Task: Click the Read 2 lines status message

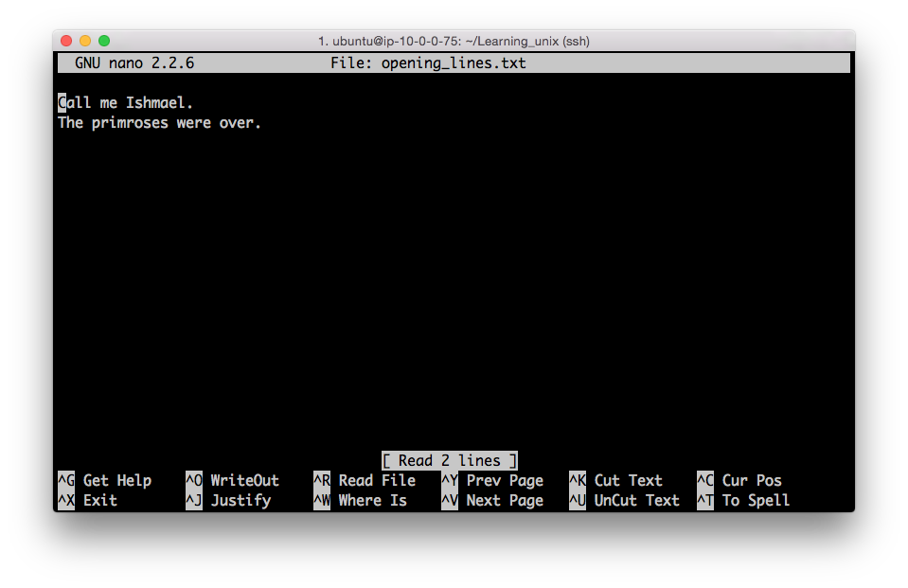Action: [450, 460]
